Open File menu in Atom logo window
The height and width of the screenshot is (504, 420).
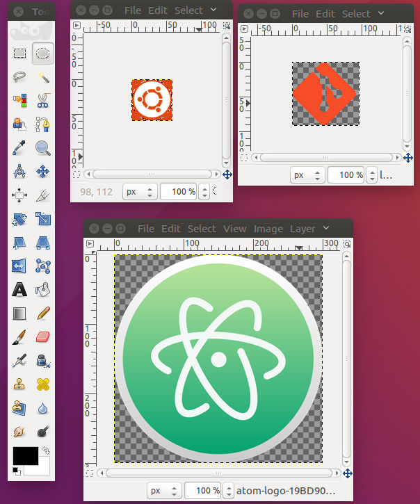146,229
